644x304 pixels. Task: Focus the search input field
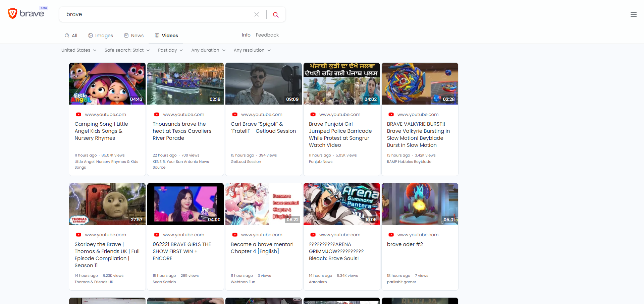pyautogui.click(x=158, y=14)
